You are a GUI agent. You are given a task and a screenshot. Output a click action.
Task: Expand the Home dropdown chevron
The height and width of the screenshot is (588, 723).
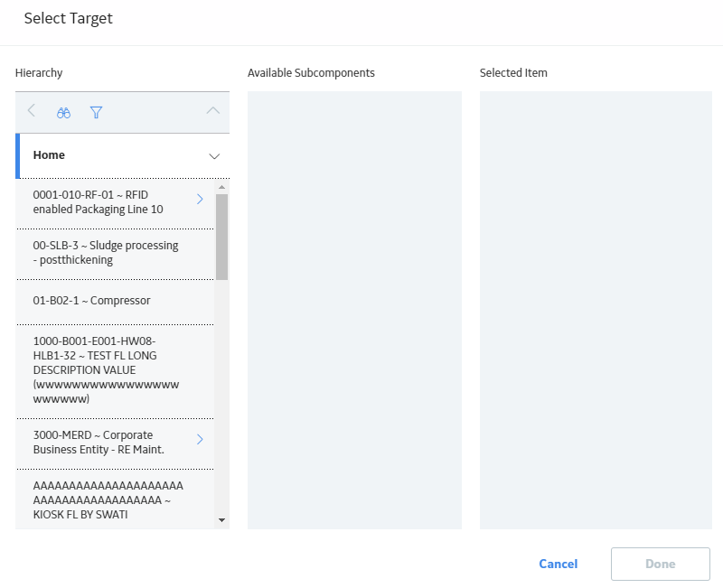(x=214, y=156)
